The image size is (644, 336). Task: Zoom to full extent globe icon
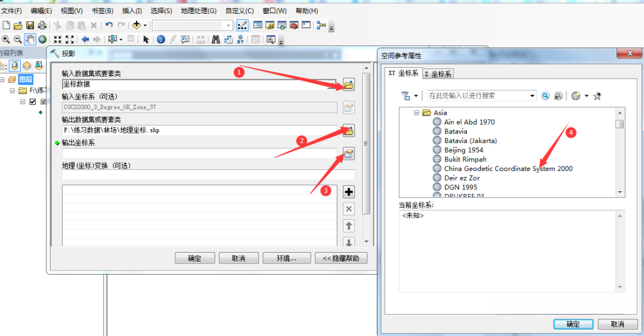tap(42, 39)
